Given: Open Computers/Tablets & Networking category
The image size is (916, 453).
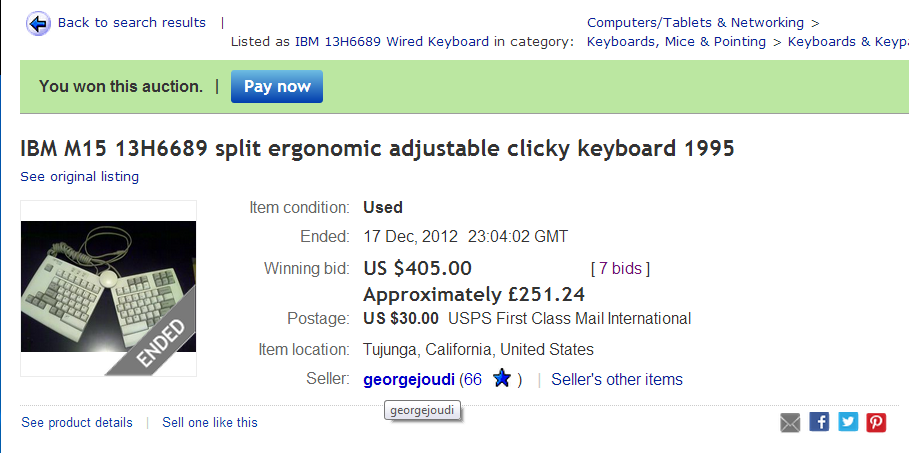Looking at the screenshot, I should point(695,22).
